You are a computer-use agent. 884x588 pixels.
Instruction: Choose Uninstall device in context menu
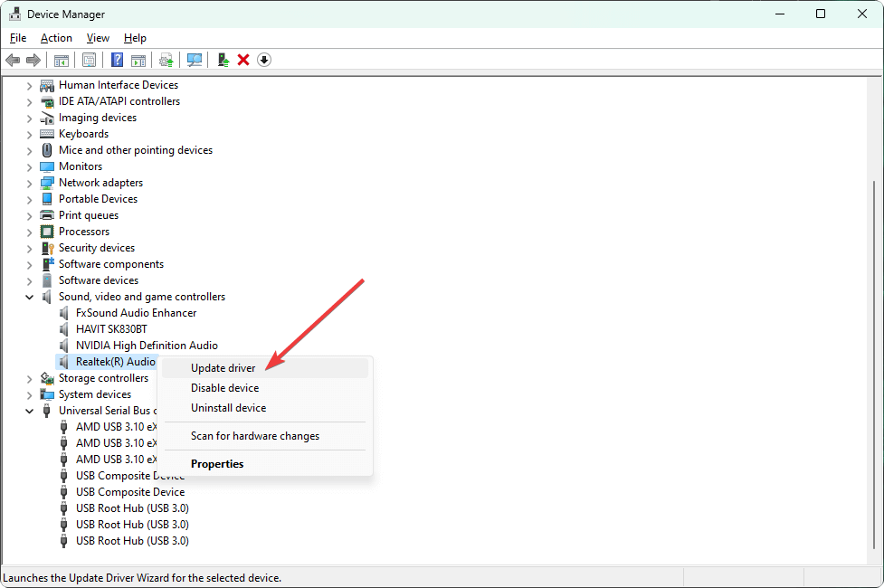coord(265,408)
